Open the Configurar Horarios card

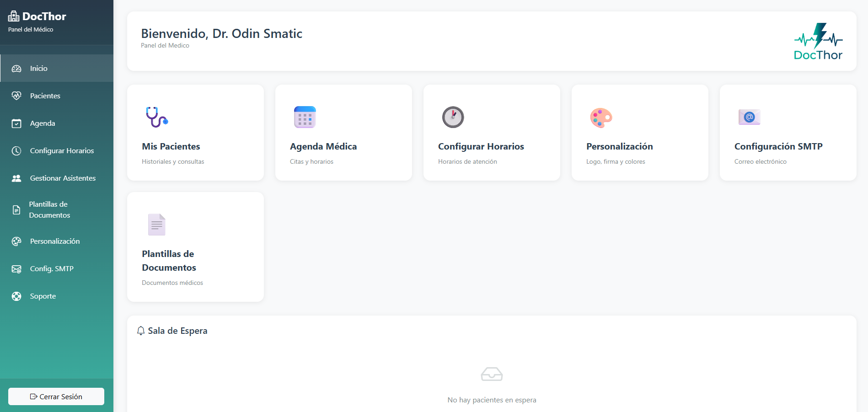[x=492, y=133]
